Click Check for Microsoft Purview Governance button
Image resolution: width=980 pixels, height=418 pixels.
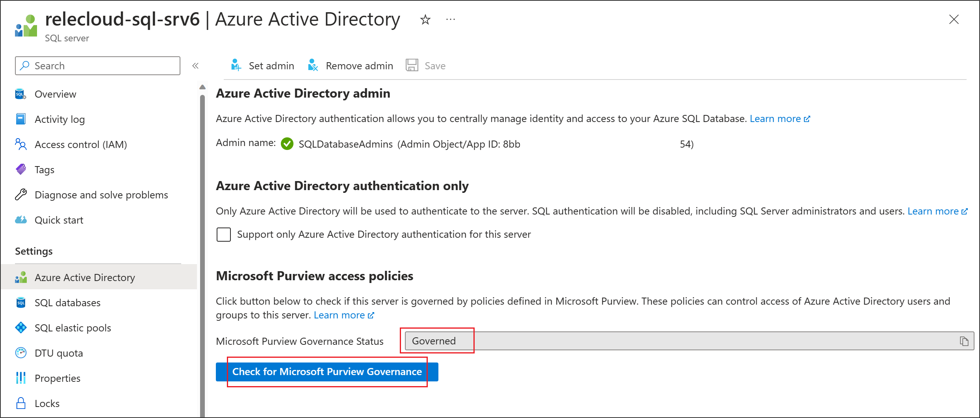pyautogui.click(x=327, y=372)
